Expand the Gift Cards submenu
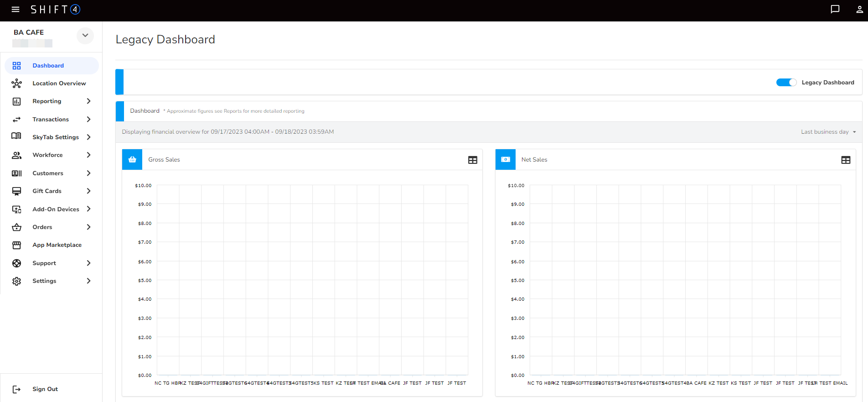This screenshot has width=868, height=402. click(x=88, y=191)
